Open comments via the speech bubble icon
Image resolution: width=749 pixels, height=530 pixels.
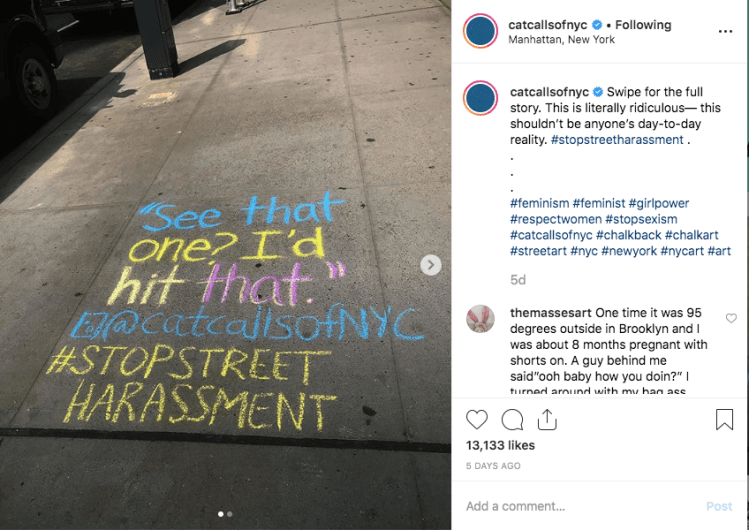(512, 420)
